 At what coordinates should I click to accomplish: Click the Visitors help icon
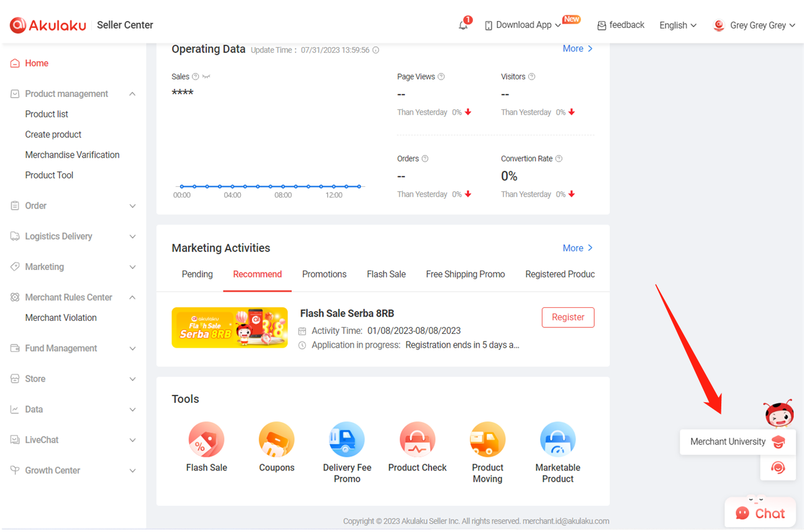(x=531, y=77)
